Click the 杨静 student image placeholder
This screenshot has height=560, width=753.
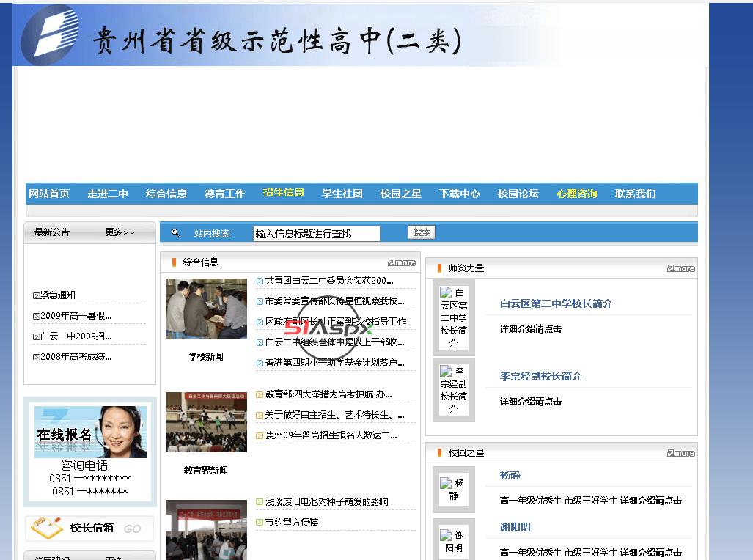click(x=453, y=489)
